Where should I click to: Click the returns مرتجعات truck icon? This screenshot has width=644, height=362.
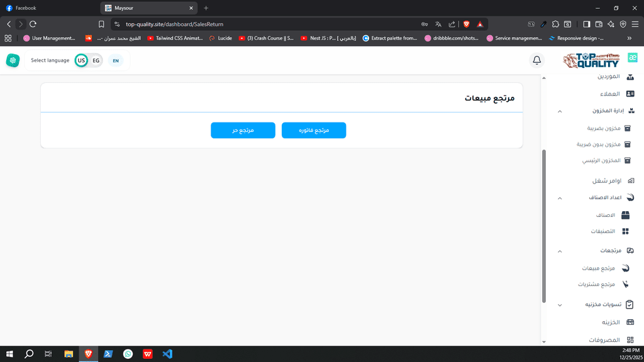(x=630, y=250)
